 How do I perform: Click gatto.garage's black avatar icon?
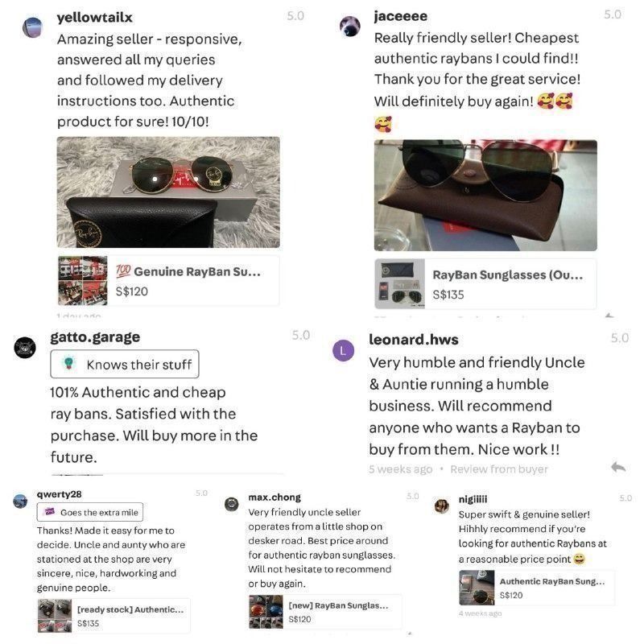pos(25,348)
